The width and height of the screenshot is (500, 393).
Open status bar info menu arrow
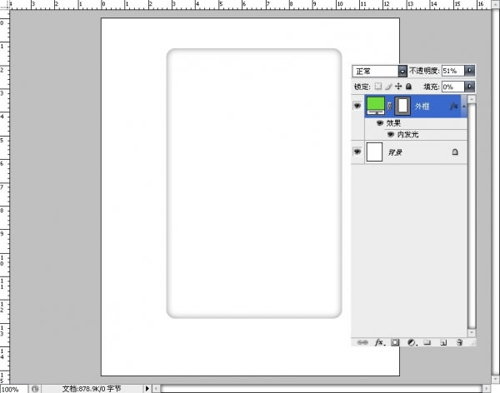147,388
